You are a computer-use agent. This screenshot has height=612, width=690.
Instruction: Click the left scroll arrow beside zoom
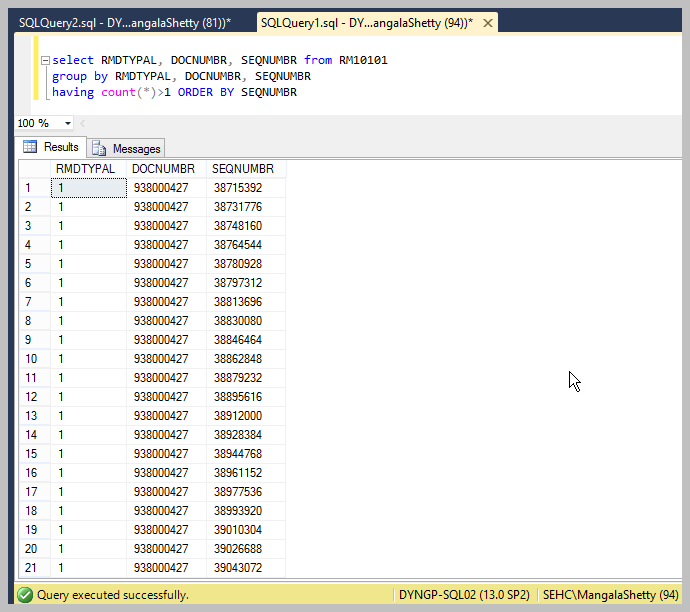[82, 123]
